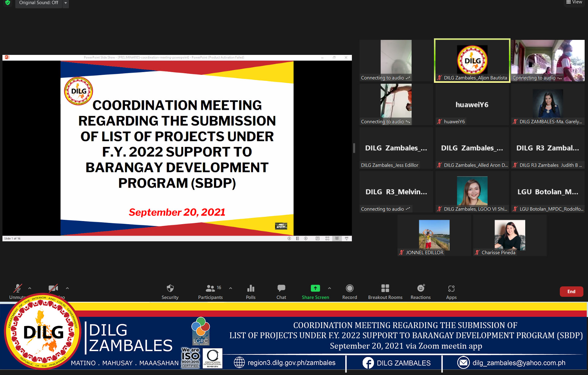Start PowerPoint Slide Show view
Viewport: 588px width, 375px height.
pyautogui.click(x=347, y=238)
